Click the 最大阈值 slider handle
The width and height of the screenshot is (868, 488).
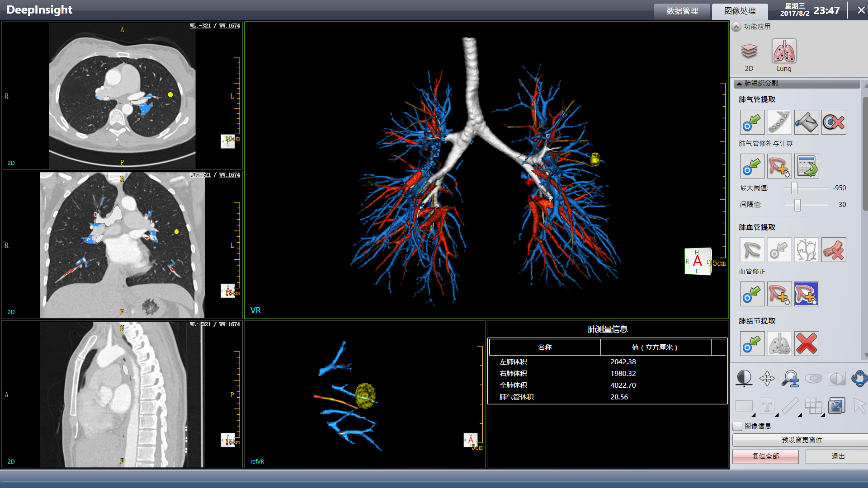794,188
